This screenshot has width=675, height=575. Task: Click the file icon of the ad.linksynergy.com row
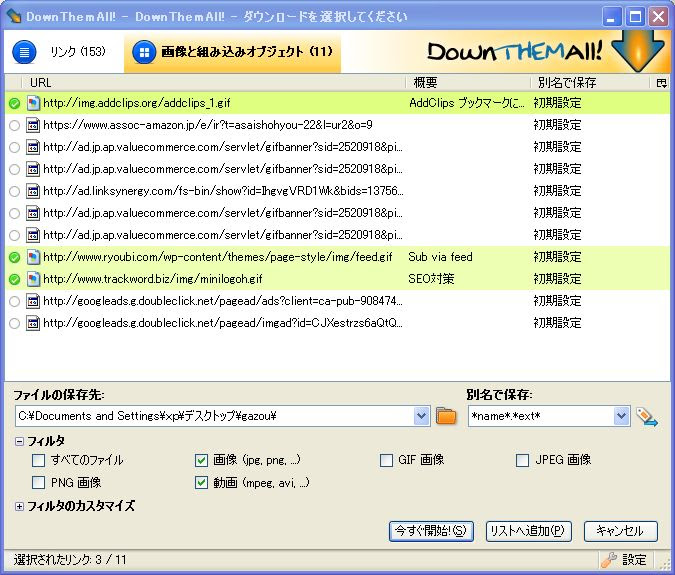[x=33, y=191]
